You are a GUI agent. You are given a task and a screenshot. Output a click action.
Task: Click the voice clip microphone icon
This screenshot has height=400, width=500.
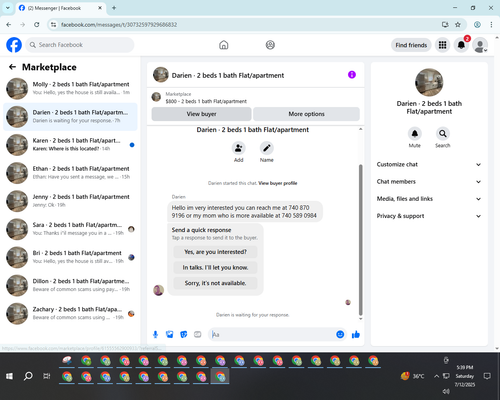tap(155, 334)
